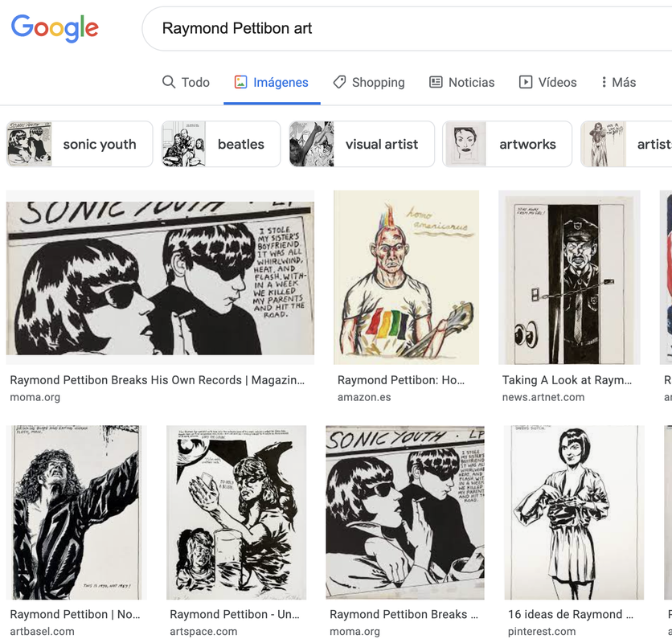
Task: Open the homo americanus punk drawing
Action: (406, 277)
